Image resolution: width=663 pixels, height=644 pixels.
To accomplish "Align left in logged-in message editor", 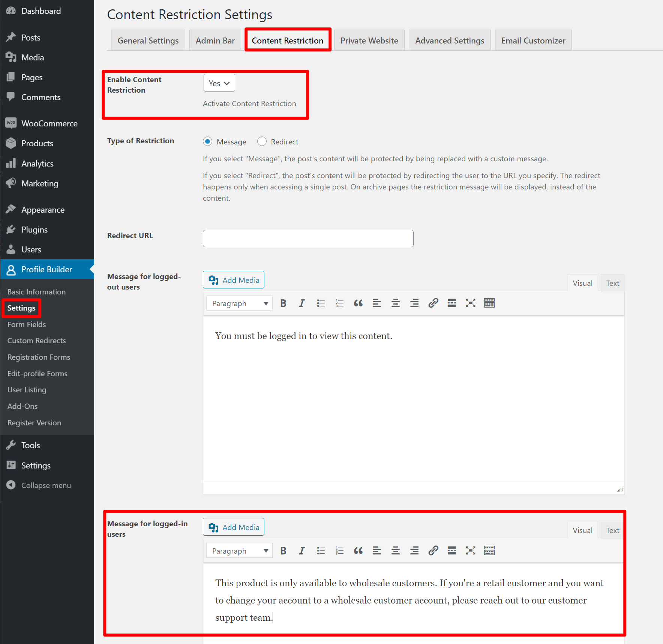I will (377, 551).
